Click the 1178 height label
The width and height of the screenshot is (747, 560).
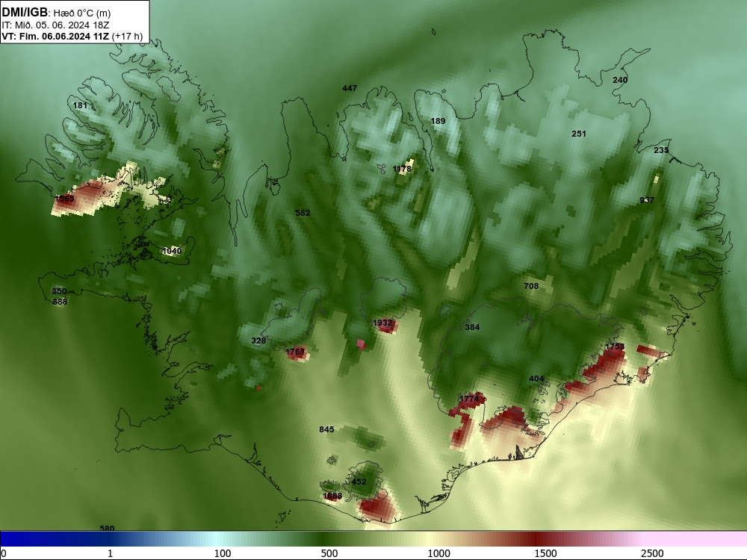tap(402, 169)
